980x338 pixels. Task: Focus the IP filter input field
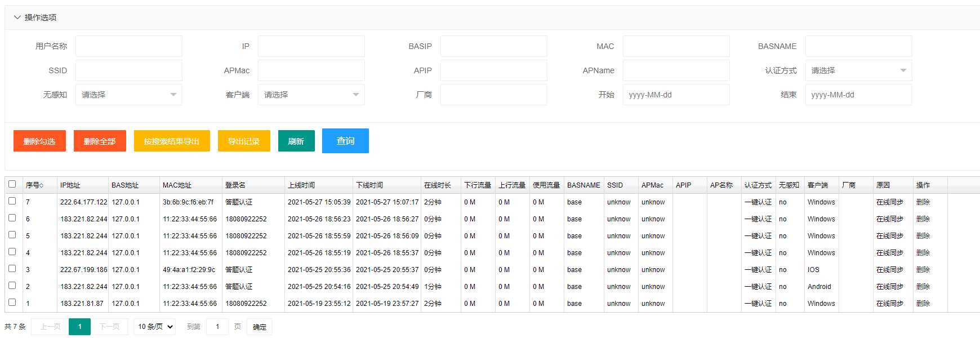pyautogui.click(x=311, y=46)
